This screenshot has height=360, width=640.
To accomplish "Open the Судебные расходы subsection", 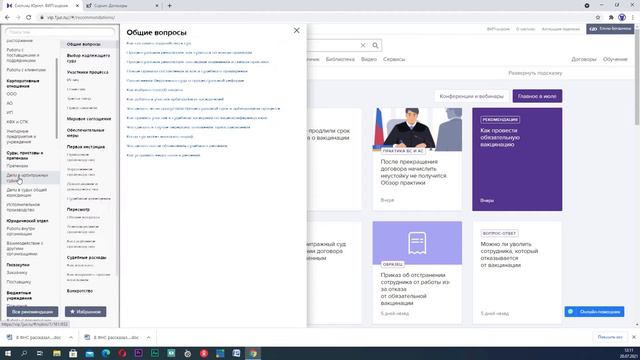I will click(87, 258).
